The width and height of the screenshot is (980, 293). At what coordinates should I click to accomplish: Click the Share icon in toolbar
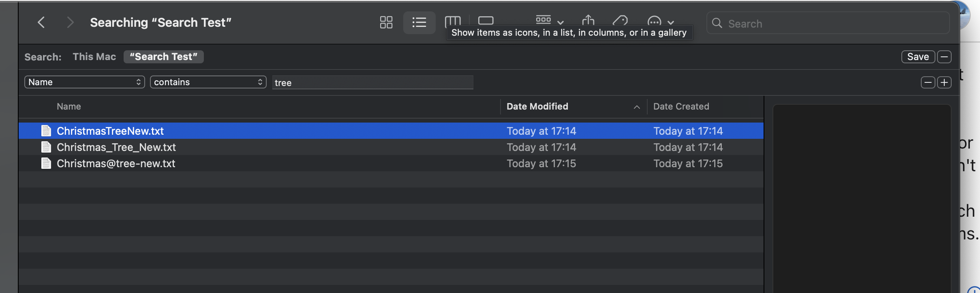point(588,20)
